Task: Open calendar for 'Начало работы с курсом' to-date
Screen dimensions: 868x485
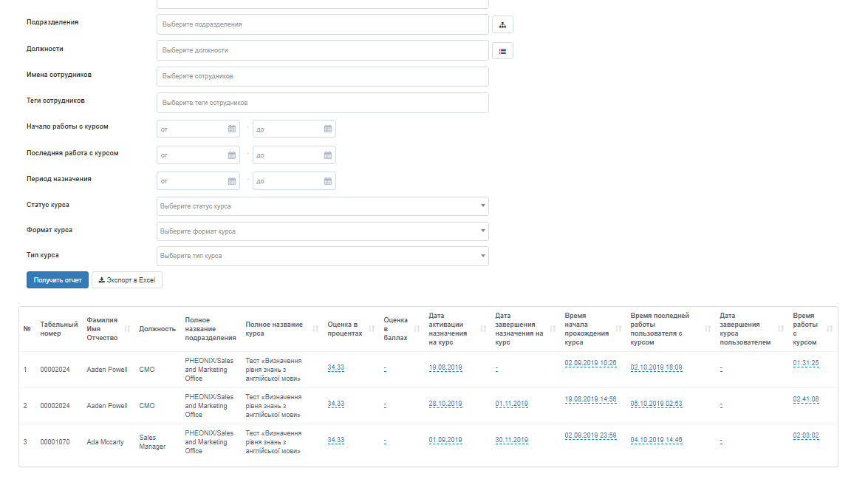Action: 328,129
